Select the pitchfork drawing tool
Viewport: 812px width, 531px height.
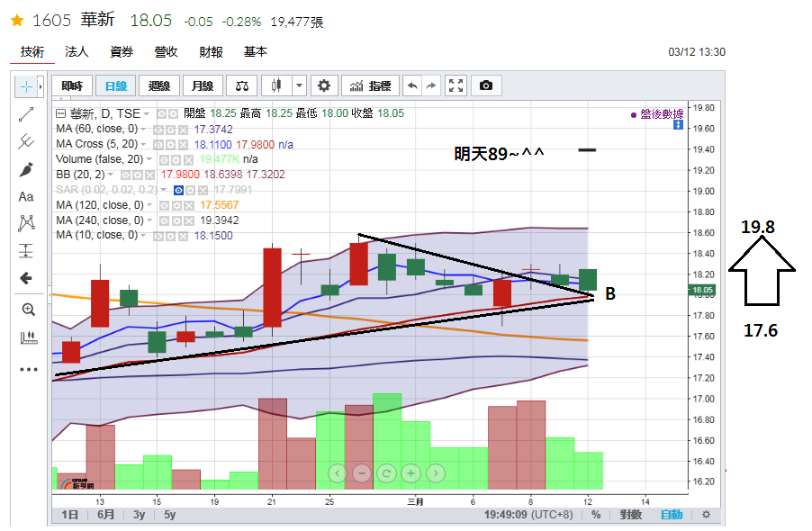click(26, 141)
